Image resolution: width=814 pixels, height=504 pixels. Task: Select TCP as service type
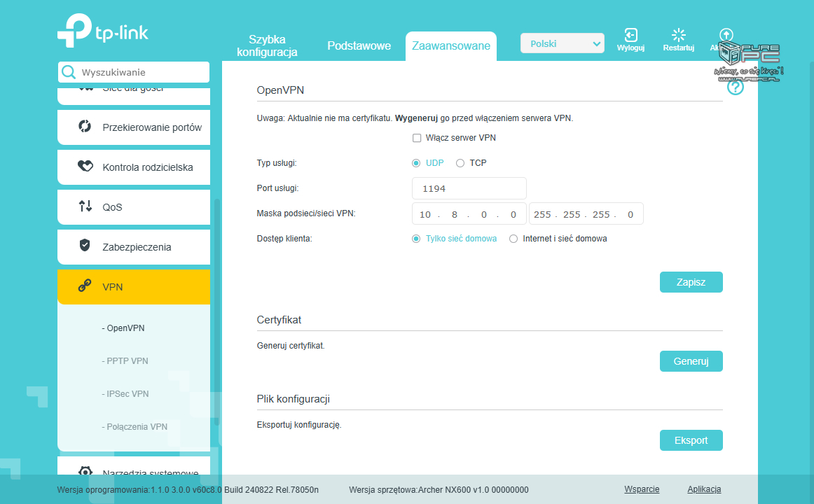point(460,162)
